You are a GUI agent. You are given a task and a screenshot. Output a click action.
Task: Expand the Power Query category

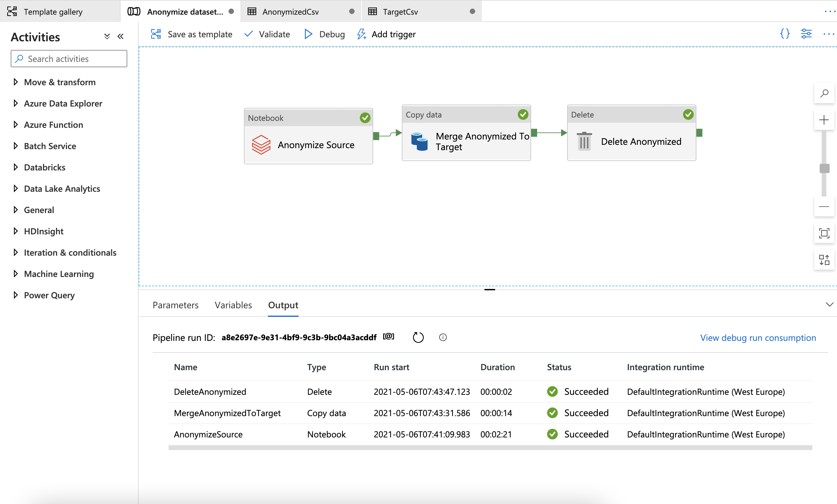point(16,295)
